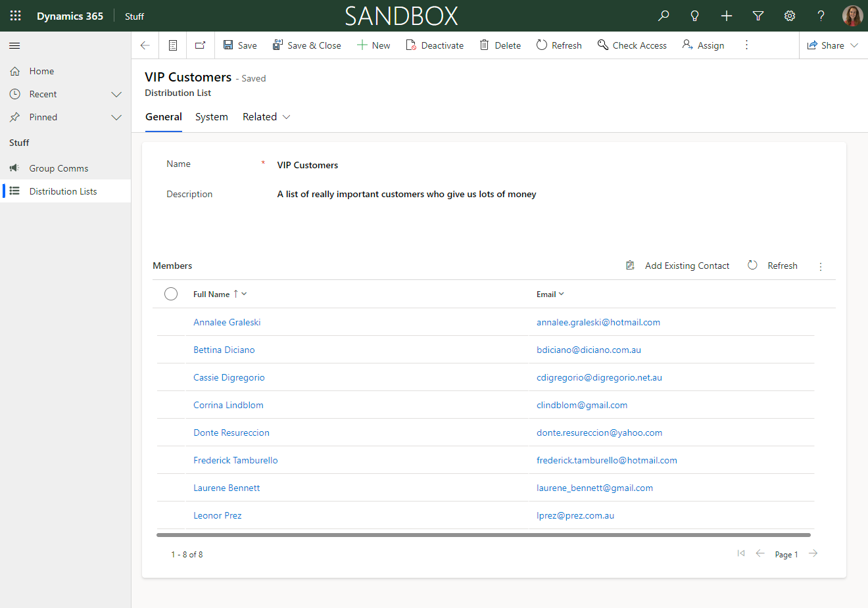Check Access for this distribution list
Viewport: 868px width, 608px height.
(x=631, y=45)
